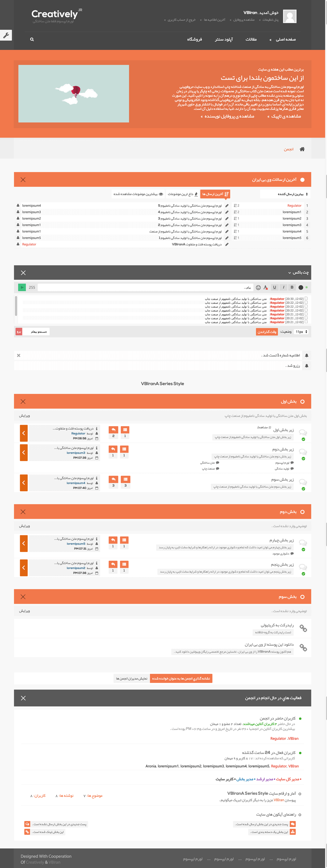Screen dimensions: 327x868
Task: Close the forum activity panel with X
Action: coord(23,698)
